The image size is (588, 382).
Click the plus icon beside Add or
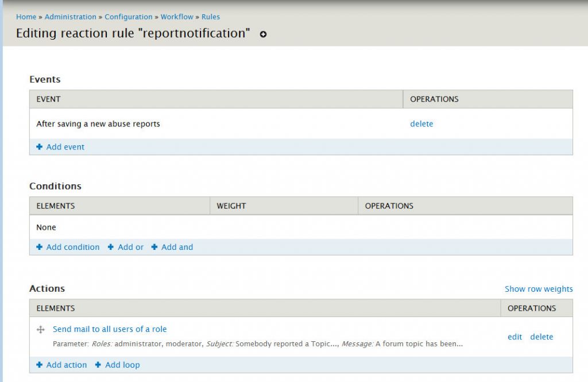pos(111,247)
